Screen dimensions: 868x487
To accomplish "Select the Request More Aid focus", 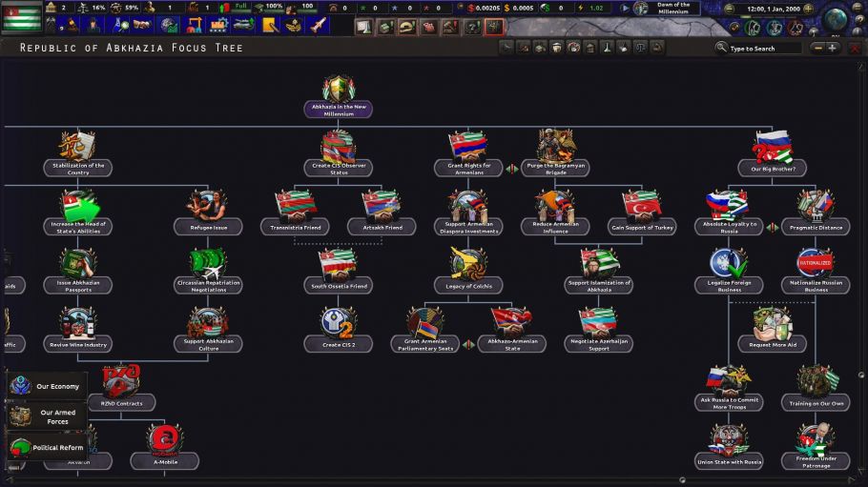I will click(x=773, y=330).
